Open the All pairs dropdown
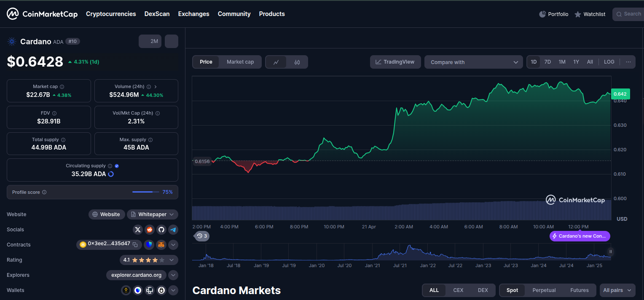Screen dimensions: 644x300 pyautogui.click(x=617, y=290)
